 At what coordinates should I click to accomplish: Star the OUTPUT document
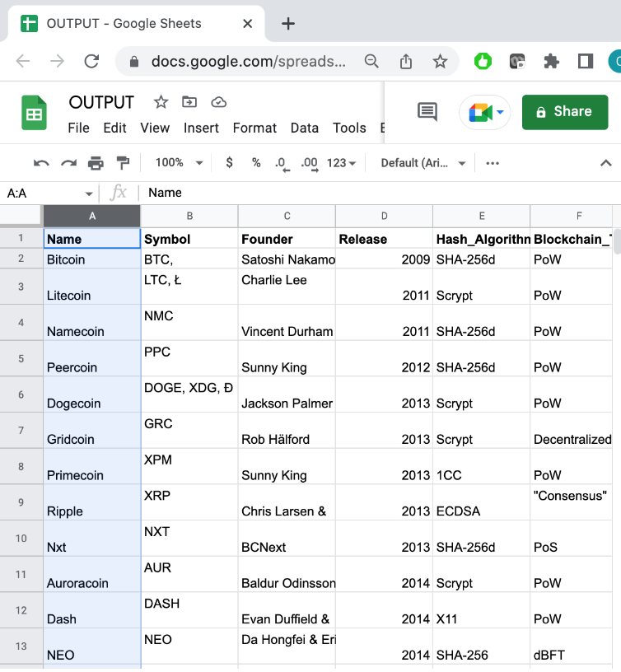pos(161,102)
